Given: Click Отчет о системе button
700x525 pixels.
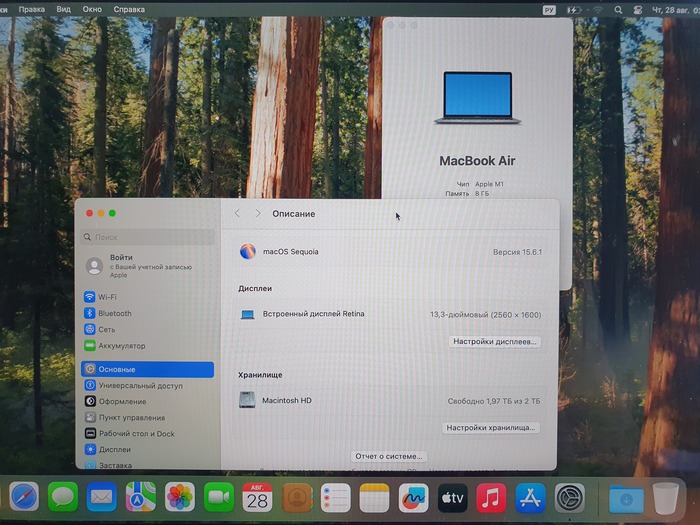Looking at the screenshot, I should [388, 456].
